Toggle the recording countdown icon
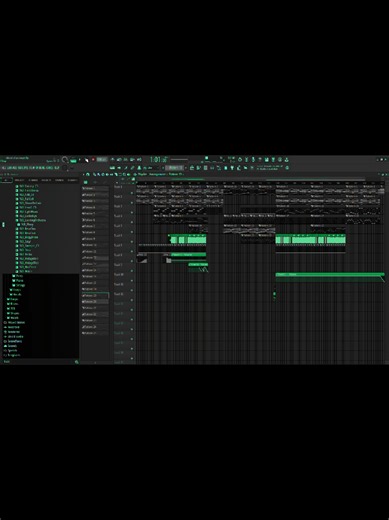Image resolution: width=389 pixels, height=520 pixels. (x=126, y=160)
